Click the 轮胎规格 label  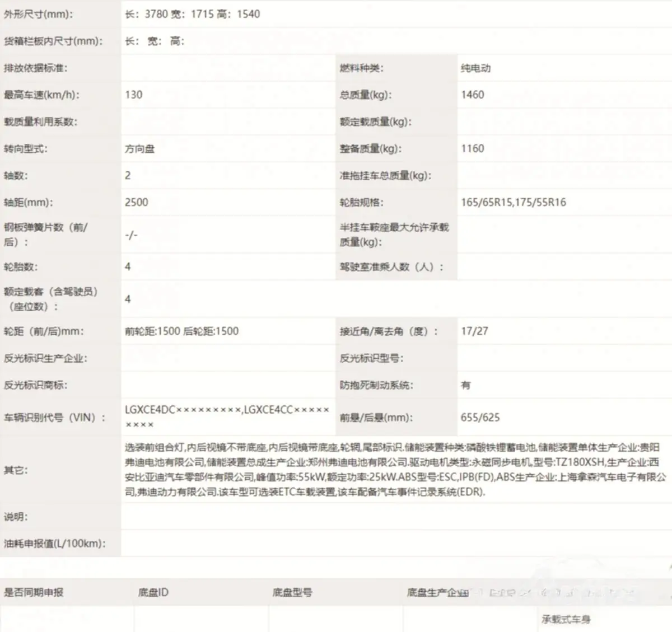[361, 202]
